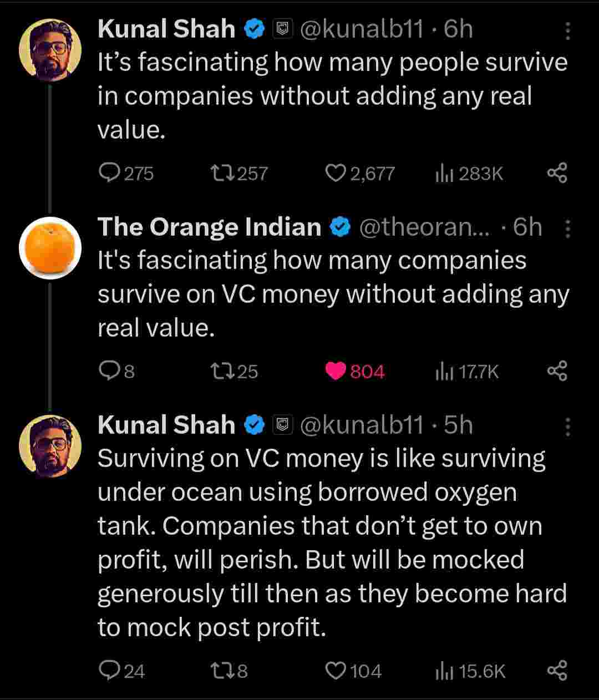Viewport: 599px width, 700px height.
Task: Open more options for first Kunal Shah tweet
Action: click(x=567, y=31)
